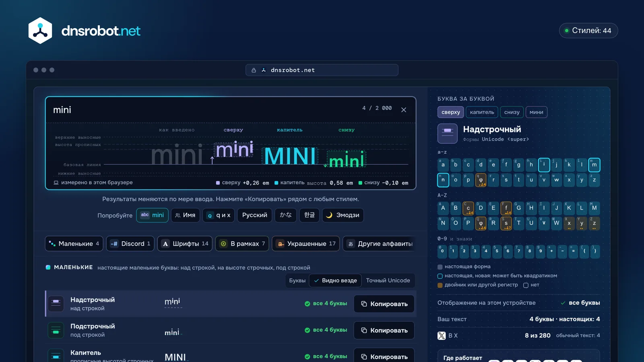Viewport: 644px width, 362px height.
Task: Switch to the капитель tab
Action: pyautogui.click(x=482, y=112)
